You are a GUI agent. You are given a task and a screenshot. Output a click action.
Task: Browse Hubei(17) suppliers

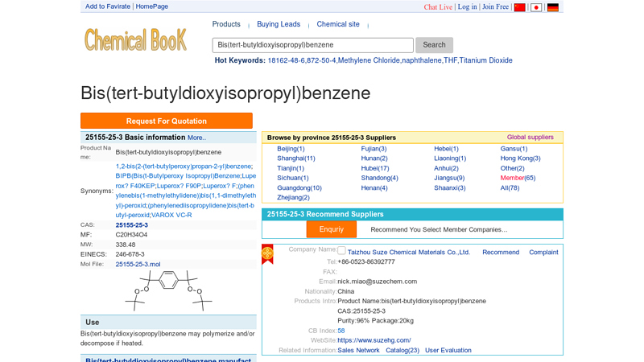pos(375,168)
